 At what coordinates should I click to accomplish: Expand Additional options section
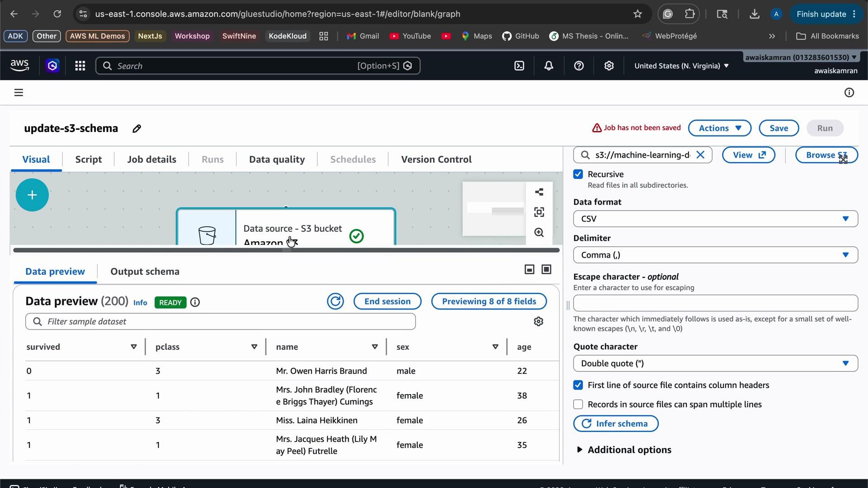(624, 450)
